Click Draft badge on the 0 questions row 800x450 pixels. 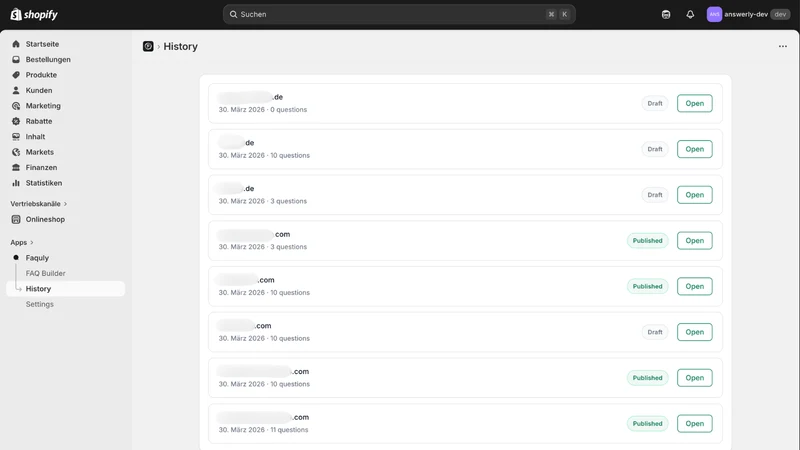pyautogui.click(x=655, y=103)
